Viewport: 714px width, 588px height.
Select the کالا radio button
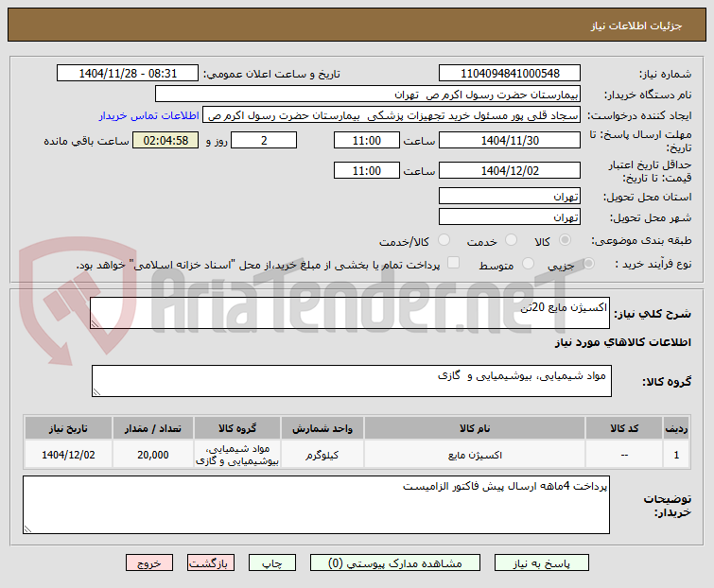pos(566,240)
